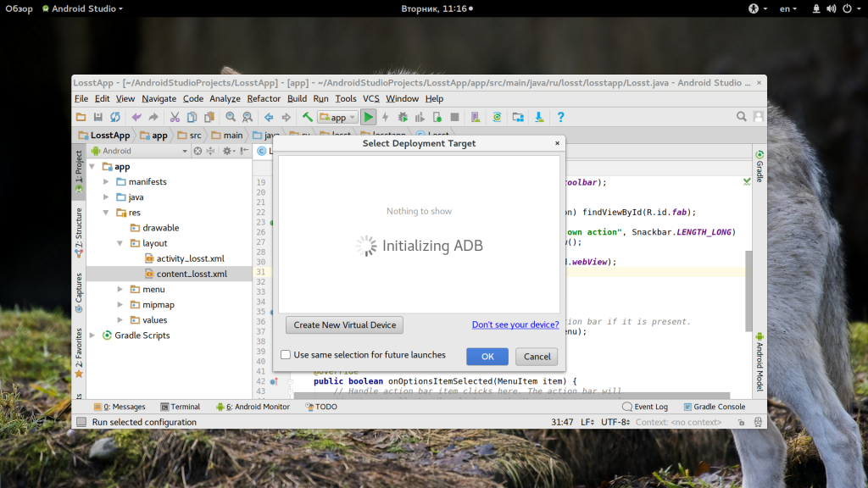Image resolution: width=868 pixels, height=488 pixels.
Task: Select activity_losst.xml in project tree
Action: click(x=190, y=258)
